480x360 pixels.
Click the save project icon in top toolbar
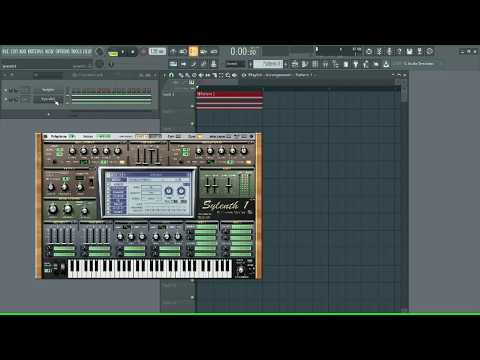[409, 52]
